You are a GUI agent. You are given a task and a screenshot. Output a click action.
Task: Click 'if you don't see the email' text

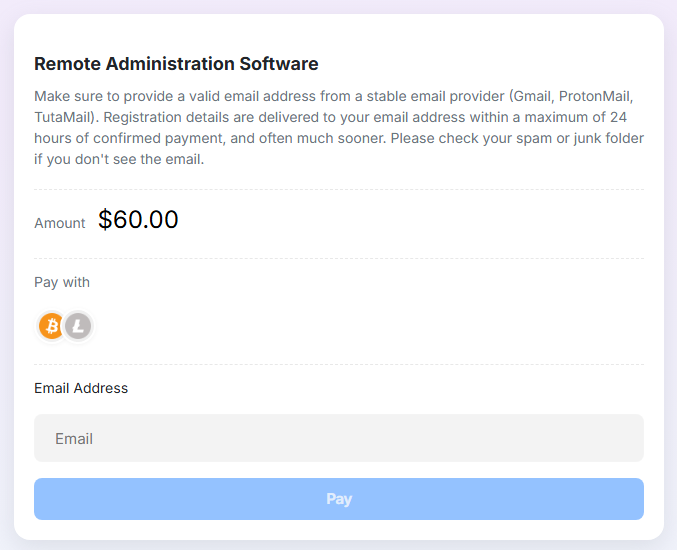point(119,159)
